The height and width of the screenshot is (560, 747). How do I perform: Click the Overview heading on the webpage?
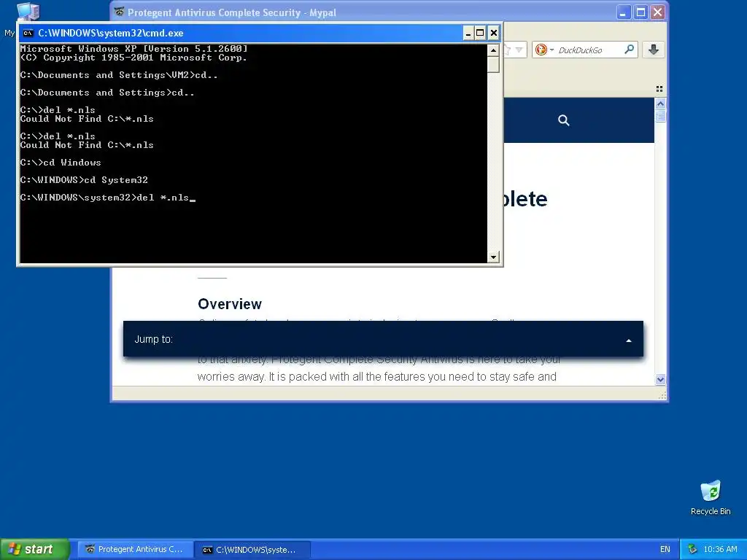[230, 304]
